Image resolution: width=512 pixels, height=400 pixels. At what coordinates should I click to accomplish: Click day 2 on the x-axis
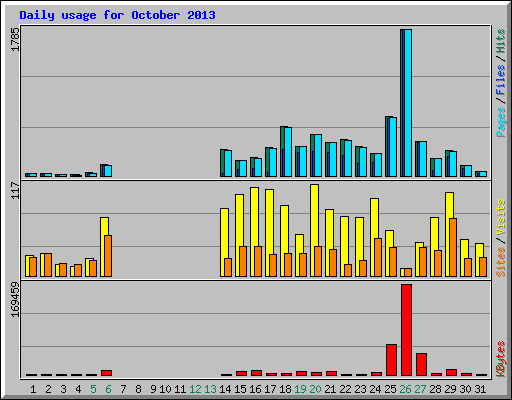(x=48, y=389)
